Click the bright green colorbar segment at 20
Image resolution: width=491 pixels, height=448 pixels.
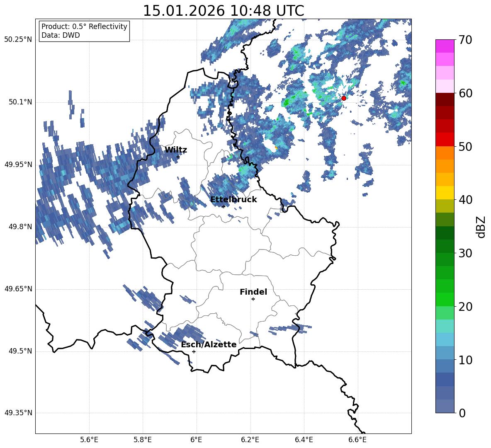pos(445,299)
